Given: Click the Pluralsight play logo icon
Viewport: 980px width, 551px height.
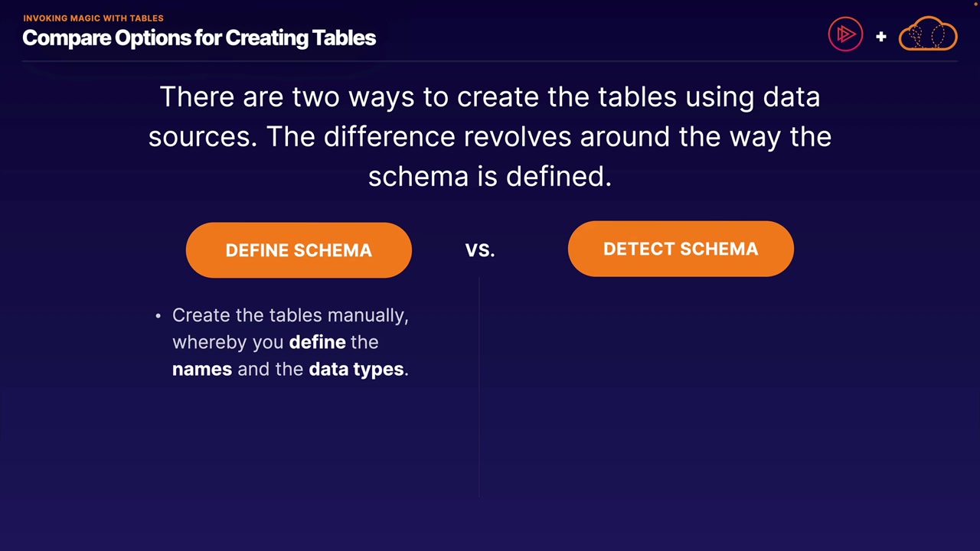Looking at the screenshot, I should (x=845, y=35).
